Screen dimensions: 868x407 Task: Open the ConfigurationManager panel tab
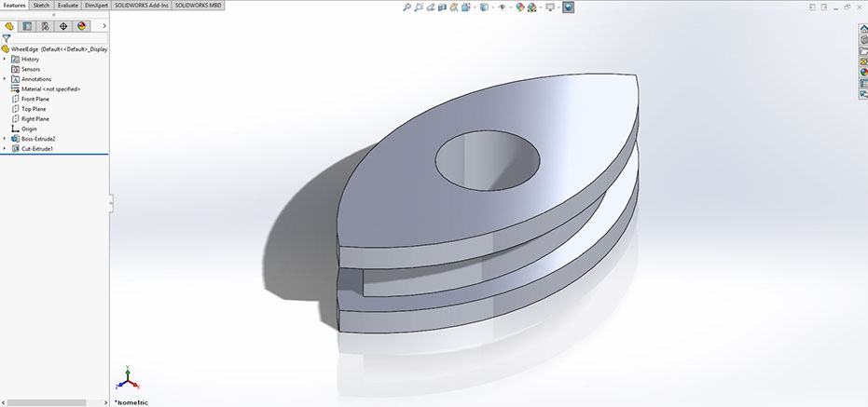coord(45,26)
